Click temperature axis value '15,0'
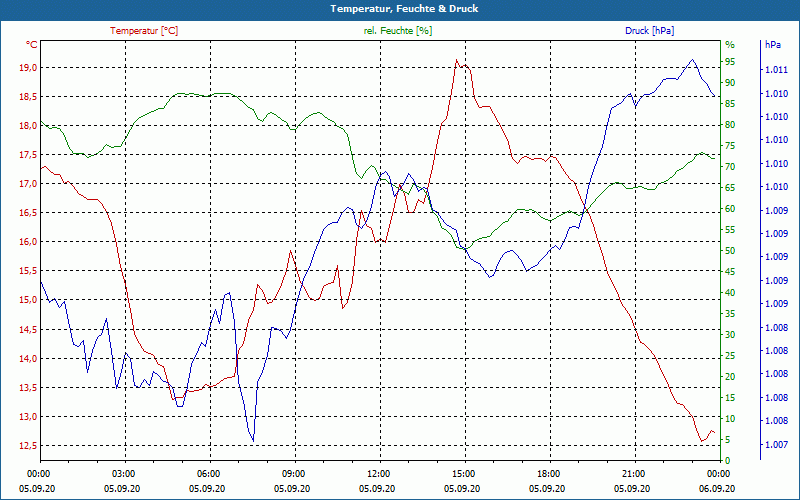The height and width of the screenshot is (500, 800). coord(28,300)
